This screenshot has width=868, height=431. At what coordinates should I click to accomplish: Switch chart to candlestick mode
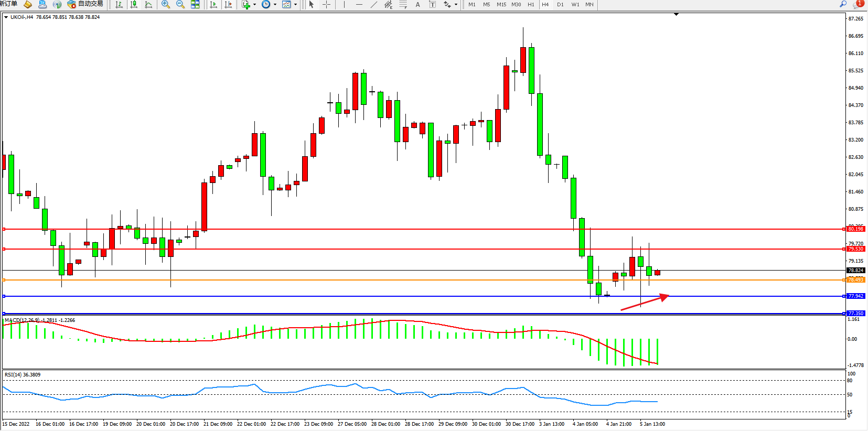click(134, 4)
